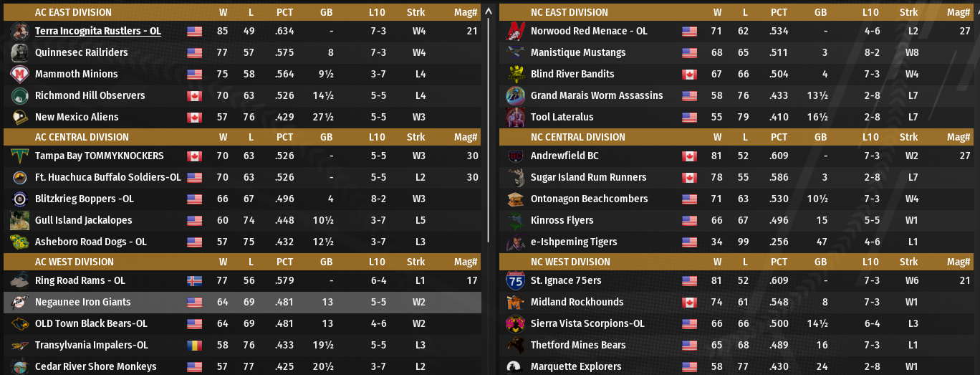
Task: Click the Sierra Vista Scorpions logo
Action: tap(515, 323)
